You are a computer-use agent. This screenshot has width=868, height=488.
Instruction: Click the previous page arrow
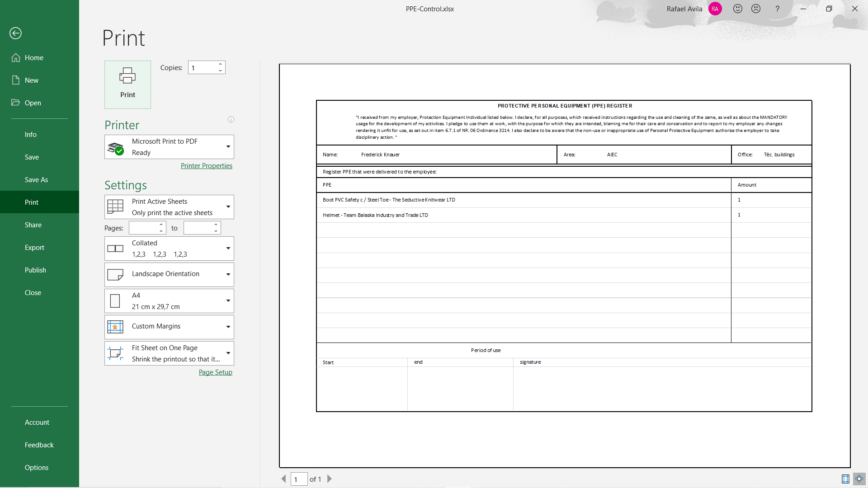283,479
